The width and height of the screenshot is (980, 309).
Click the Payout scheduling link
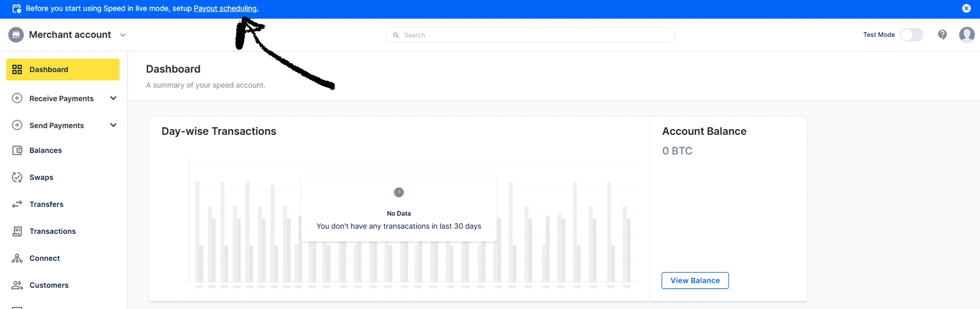226,8
